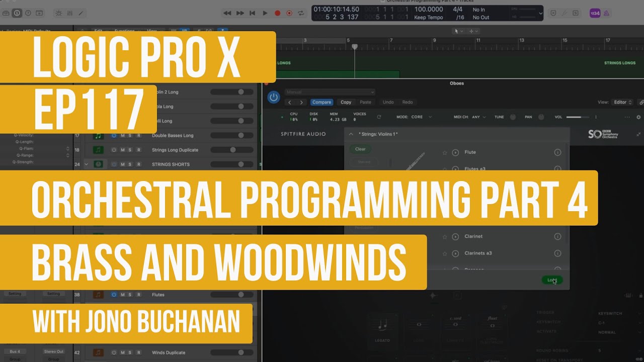Screen dimensions: 644x362
Task: Open the marquee tool menu
Action: point(473,31)
